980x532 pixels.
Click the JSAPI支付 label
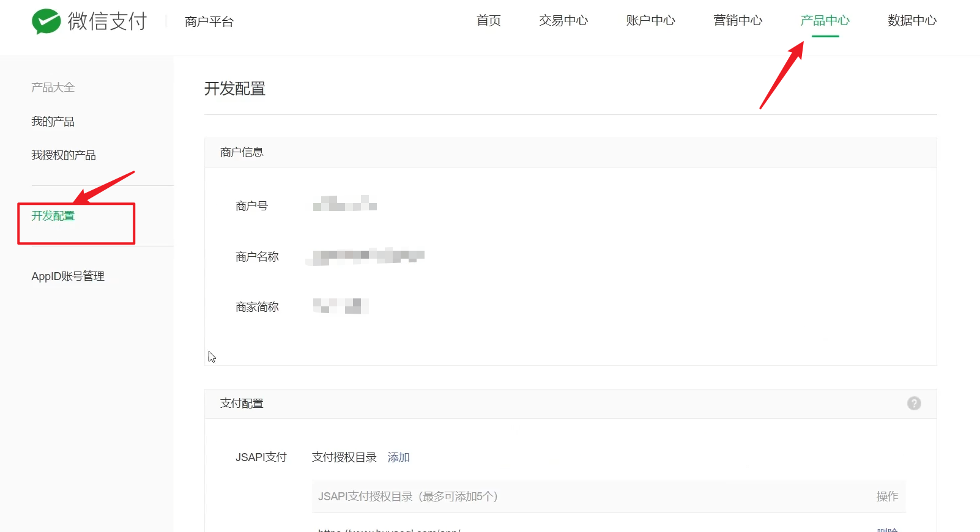(x=261, y=457)
